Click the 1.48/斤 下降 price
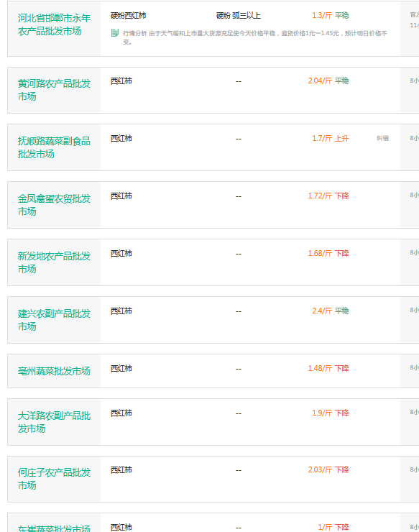Screen dimensions: 419x532 pos(328,369)
